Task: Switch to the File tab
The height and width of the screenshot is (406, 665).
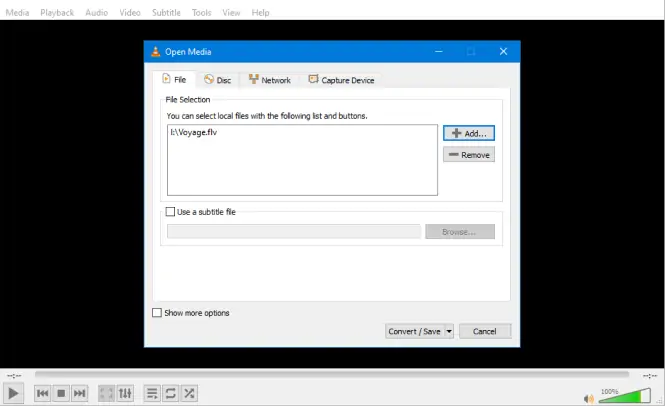Action: [175, 79]
